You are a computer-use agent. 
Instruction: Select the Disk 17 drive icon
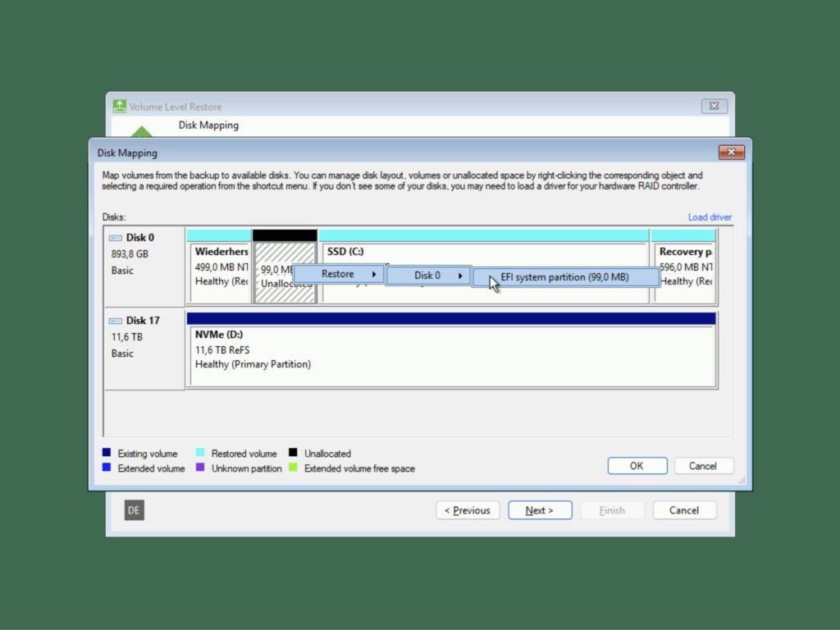pyautogui.click(x=114, y=320)
